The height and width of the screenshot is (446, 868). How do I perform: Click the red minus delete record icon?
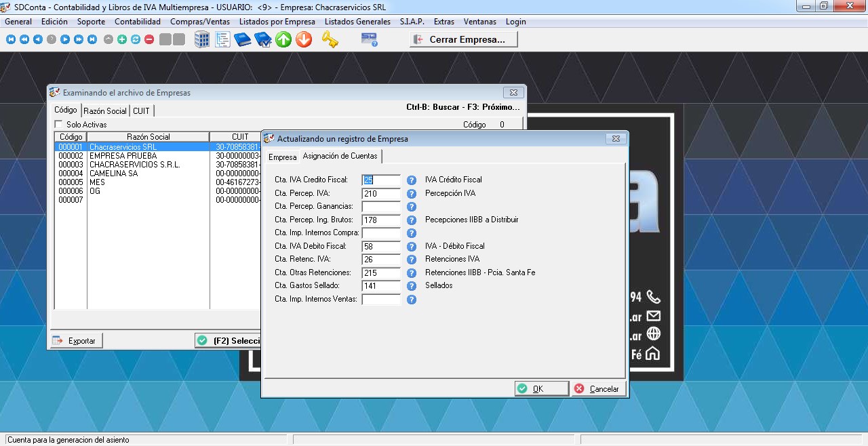click(149, 40)
